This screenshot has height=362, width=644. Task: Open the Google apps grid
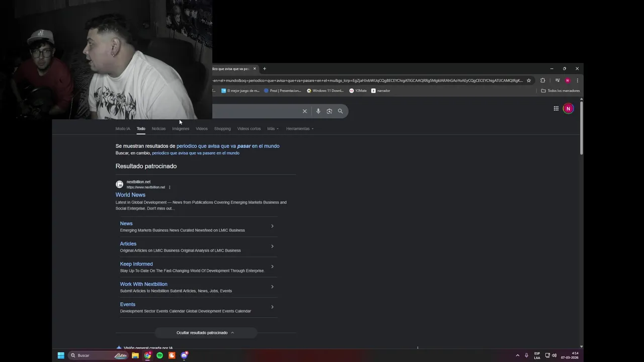(556, 108)
